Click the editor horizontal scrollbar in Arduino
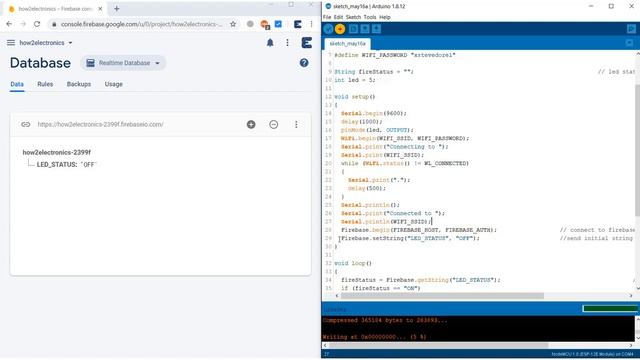Viewport: 640px width, 360px height. point(442,296)
